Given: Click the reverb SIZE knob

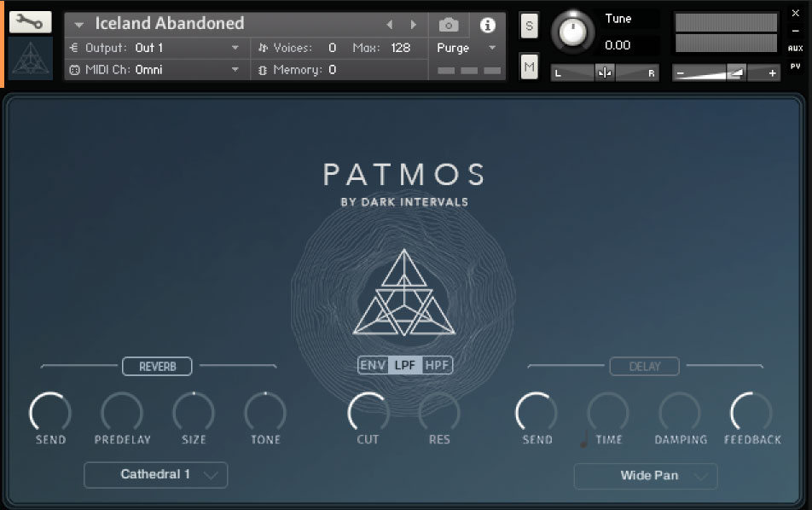Looking at the screenshot, I should [x=193, y=412].
